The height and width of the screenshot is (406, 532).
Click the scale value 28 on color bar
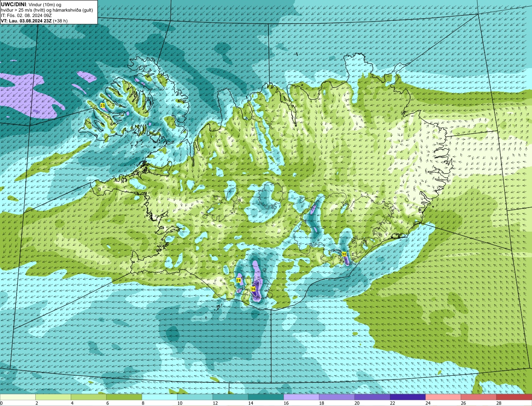pyautogui.click(x=498, y=403)
